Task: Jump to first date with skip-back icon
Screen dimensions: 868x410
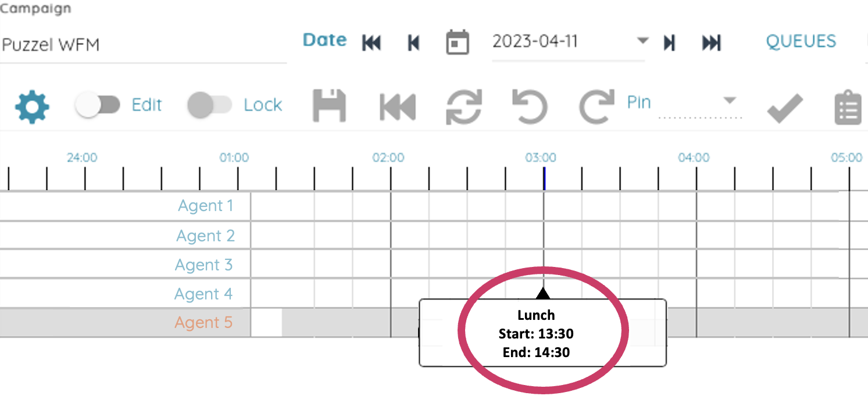Action: click(x=372, y=42)
